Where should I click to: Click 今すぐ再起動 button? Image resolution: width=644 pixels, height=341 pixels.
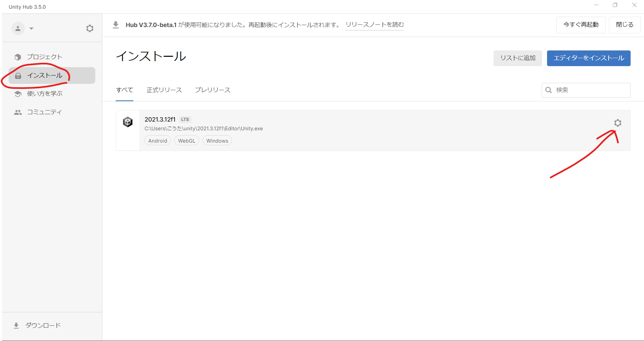coord(581,25)
